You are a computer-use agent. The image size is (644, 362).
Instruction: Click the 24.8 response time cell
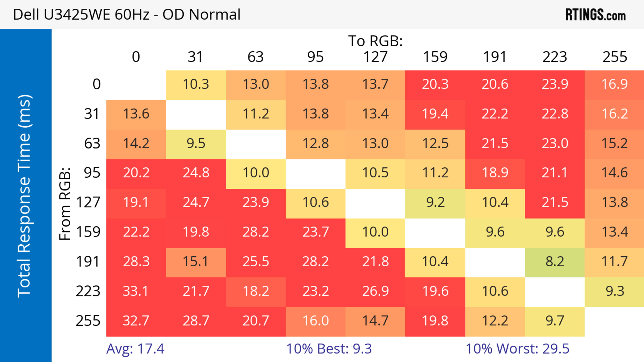pyautogui.click(x=196, y=173)
